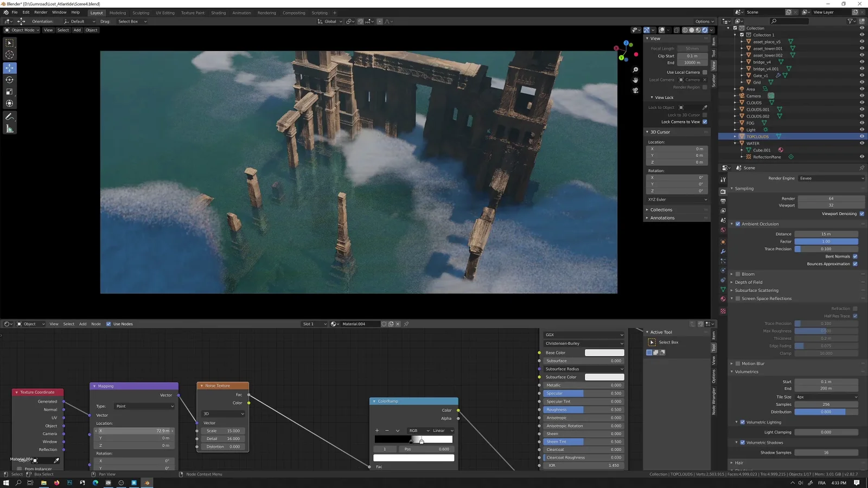Open the Modifier Properties wrench tab
This screenshot has height=488, width=868.
(x=723, y=251)
